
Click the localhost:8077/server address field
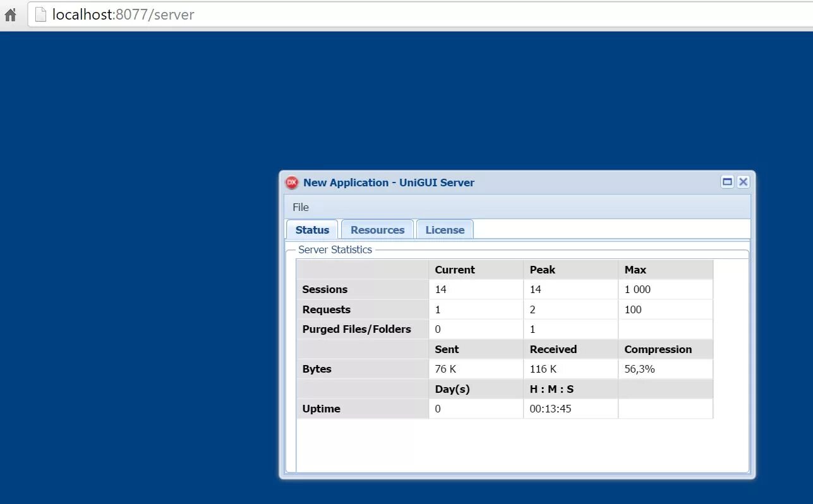[x=420, y=15]
